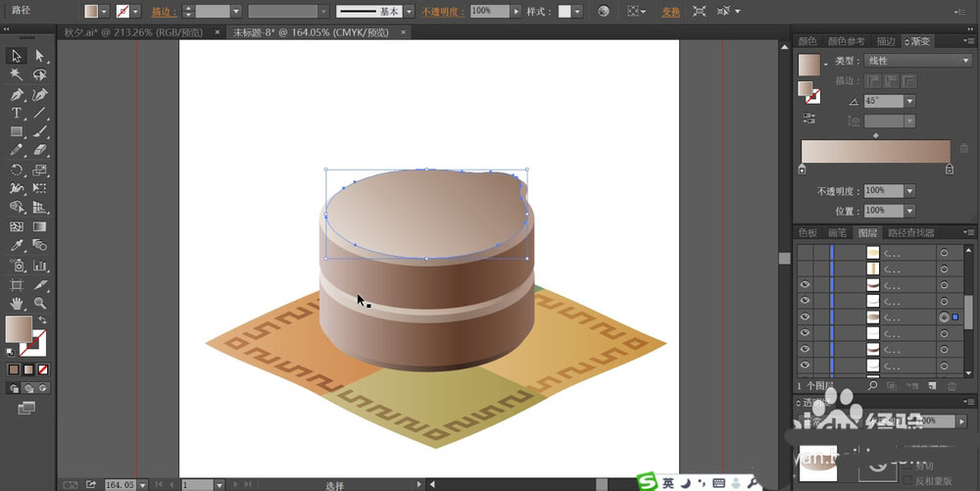Switch to the 路径查找器 panel tab
This screenshot has height=491, width=980.
(x=910, y=233)
